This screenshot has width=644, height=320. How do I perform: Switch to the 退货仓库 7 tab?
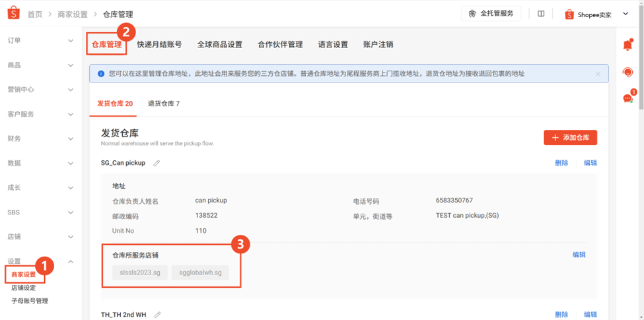click(x=164, y=104)
